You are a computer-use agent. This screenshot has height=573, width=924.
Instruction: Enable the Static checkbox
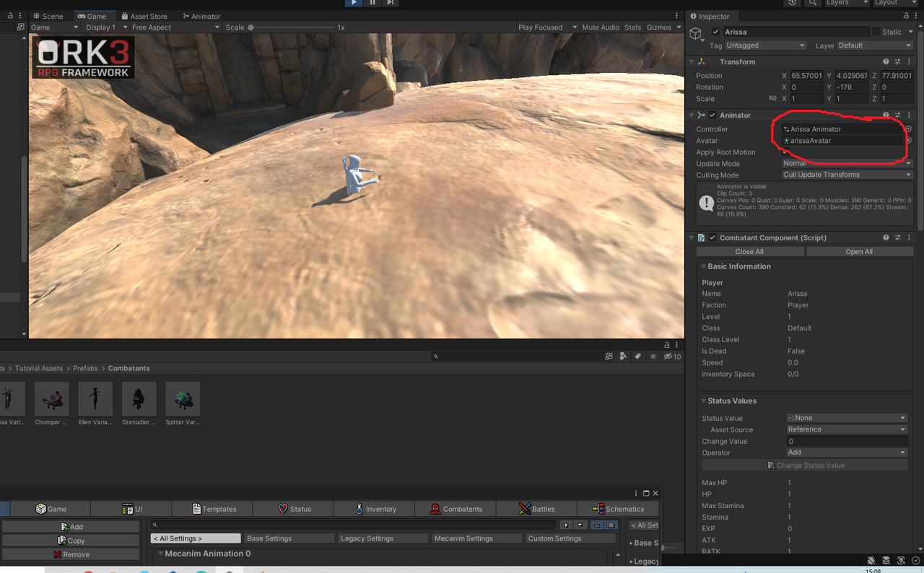tap(876, 32)
